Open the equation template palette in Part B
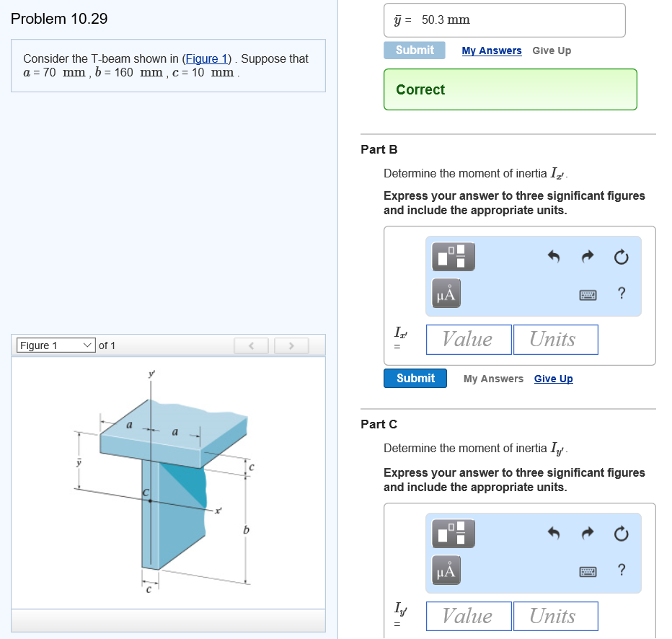 (452, 256)
